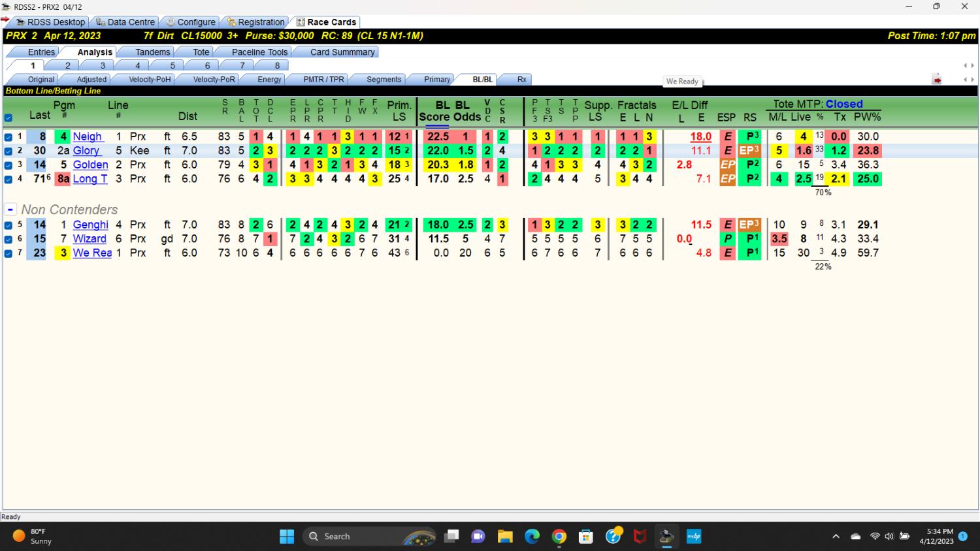Click the Golden horse name link
The height and width of the screenshot is (551, 980).
90,165
